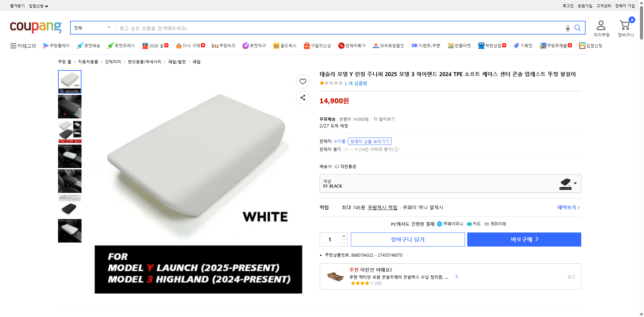The height and width of the screenshot is (317, 644).
Task: Open the 1 개 상품평 review link
Action: (x=355, y=84)
